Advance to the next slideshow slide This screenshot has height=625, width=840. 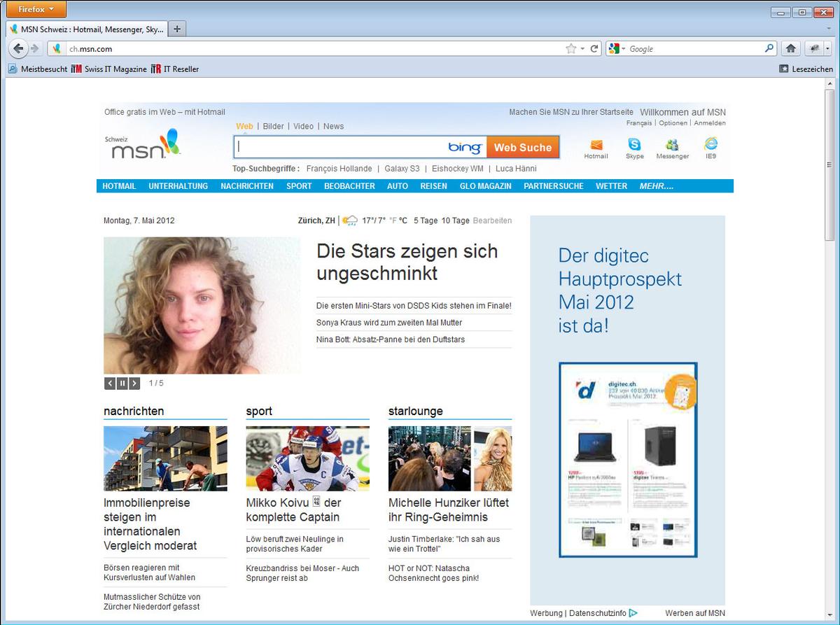point(134,384)
